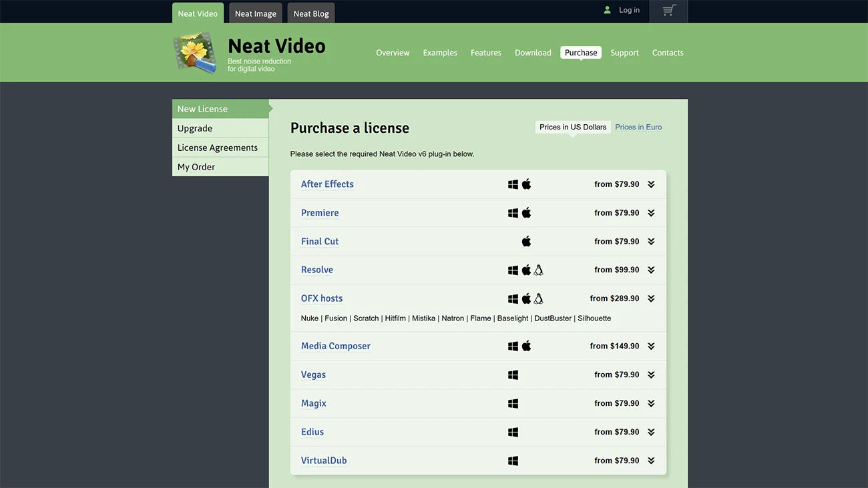Go to the Download page
The image size is (868, 488).
tap(533, 53)
